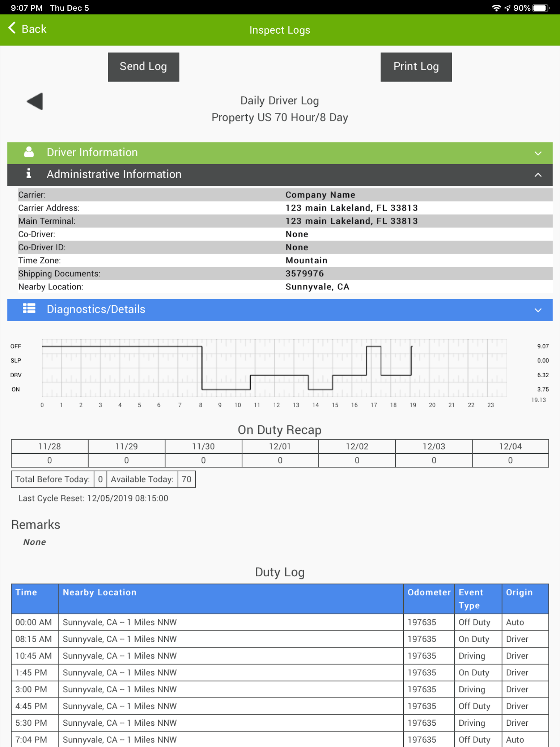Select the 5:30 PM duty log time
This screenshot has width=560, height=747.
[31, 723]
